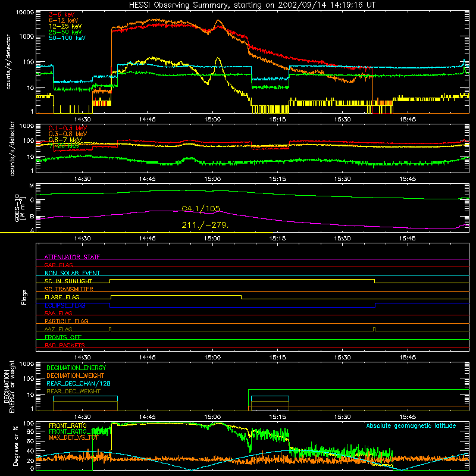Click the DECIMATION_ENERGY legend label
The height and width of the screenshot is (476, 476).
tap(76, 368)
